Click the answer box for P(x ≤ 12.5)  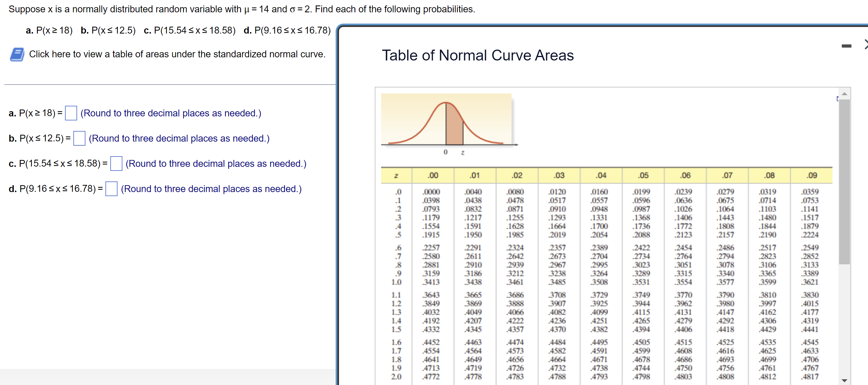click(x=79, y=138)
